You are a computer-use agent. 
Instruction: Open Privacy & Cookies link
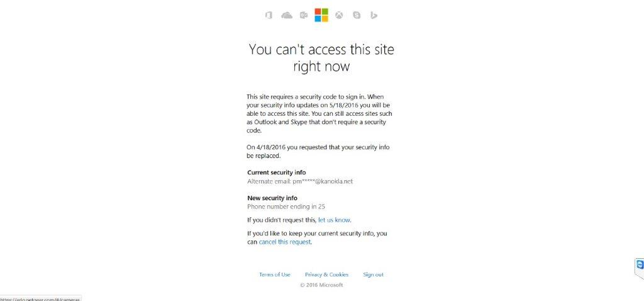pos(326,275)
